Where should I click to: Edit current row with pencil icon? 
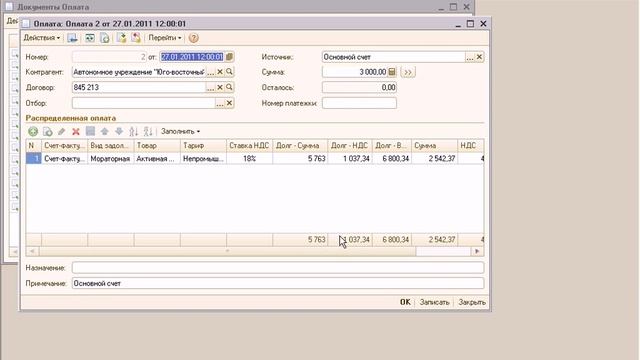tap(62, 131)
